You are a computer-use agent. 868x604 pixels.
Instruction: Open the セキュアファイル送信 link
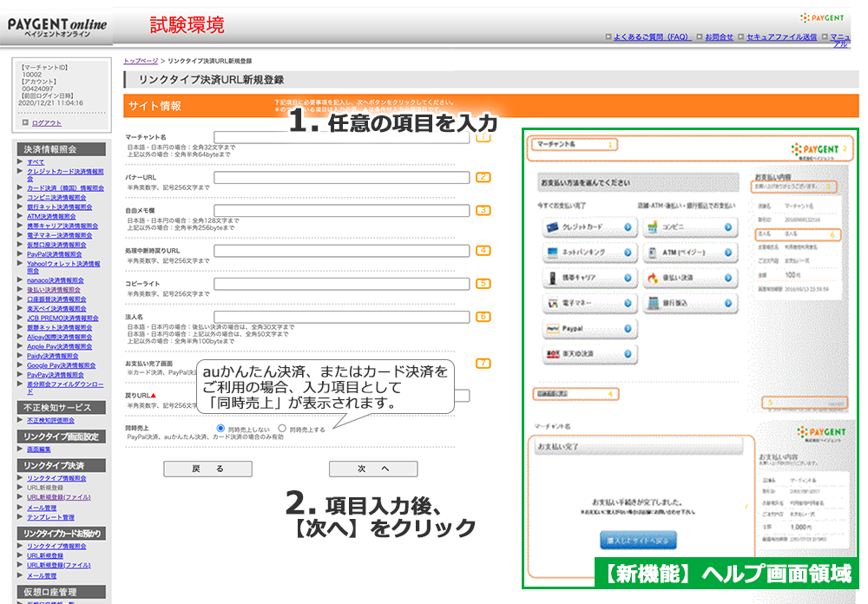point(781,37)
